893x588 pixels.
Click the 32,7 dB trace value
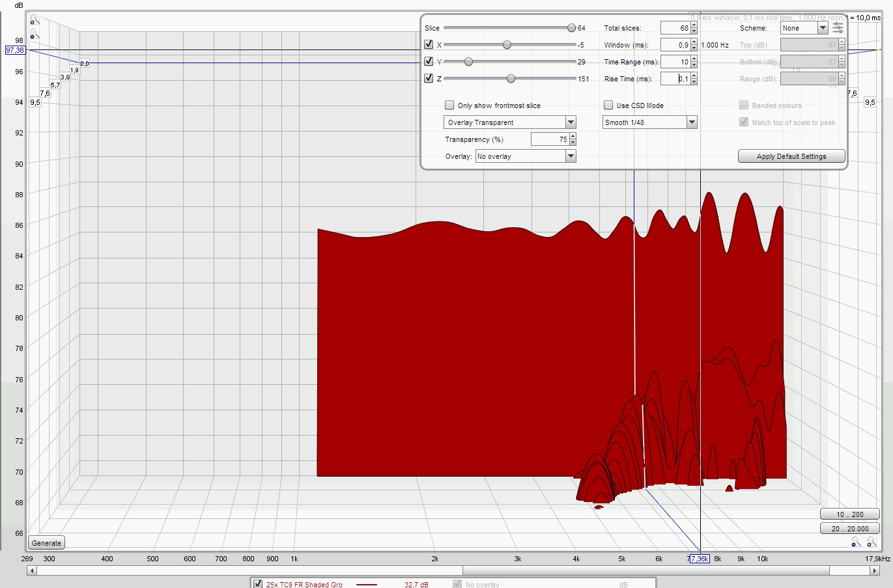coord(416,584)
